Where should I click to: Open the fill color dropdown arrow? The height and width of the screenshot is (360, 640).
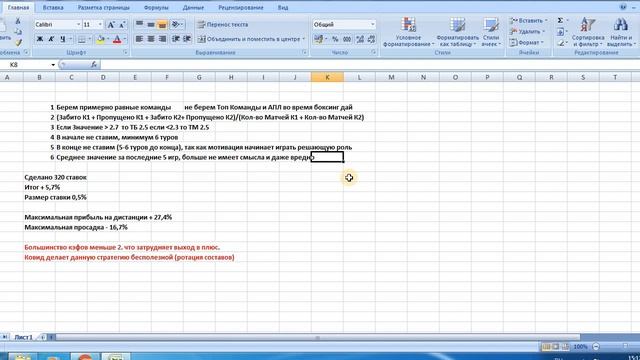coord(108,39)
